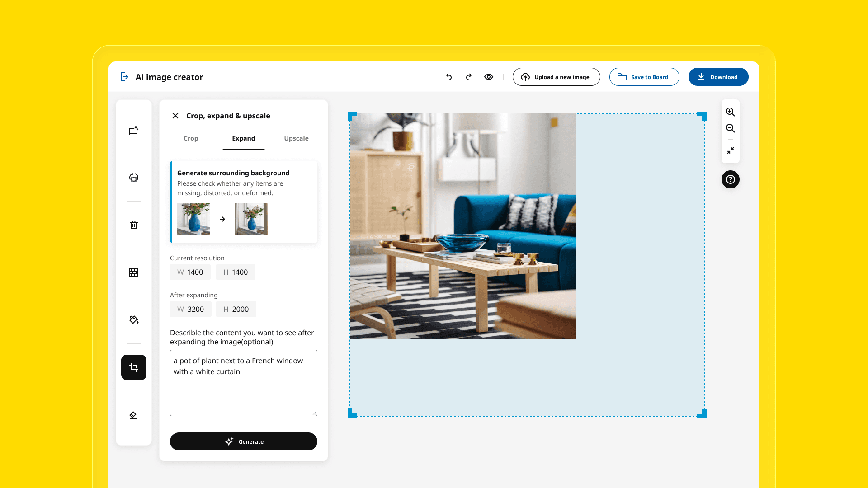Image resolution: width=868 pixels, height=488 pixels.
Task: Select the trash remove tool in sidebar
Action: 134,225
